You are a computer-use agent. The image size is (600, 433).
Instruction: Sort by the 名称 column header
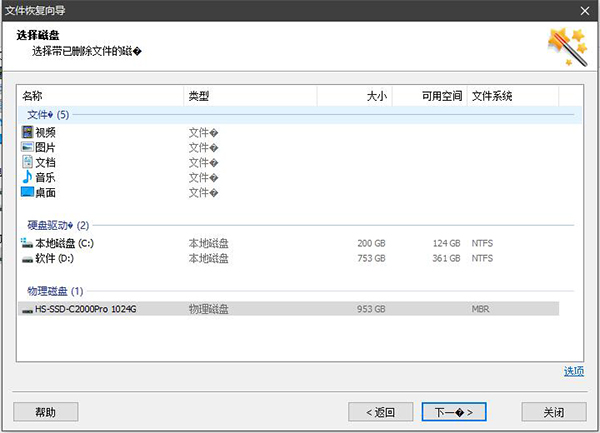101,96
